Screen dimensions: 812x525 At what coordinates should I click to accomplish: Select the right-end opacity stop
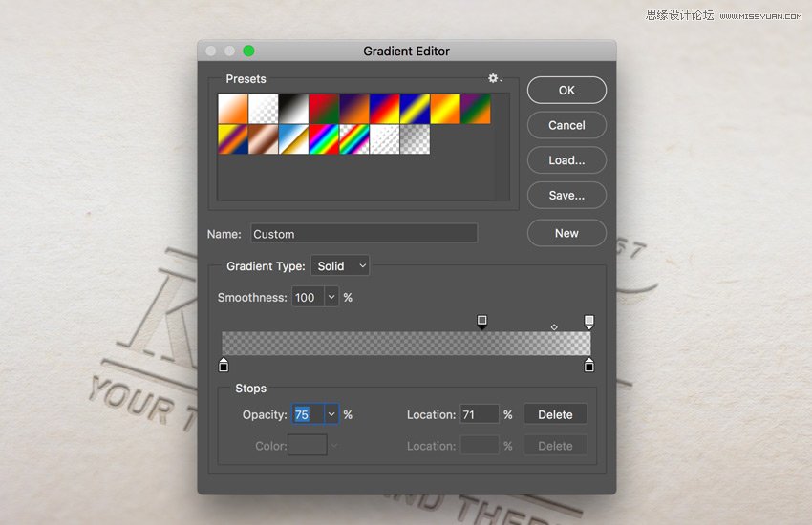coord(588,322)
